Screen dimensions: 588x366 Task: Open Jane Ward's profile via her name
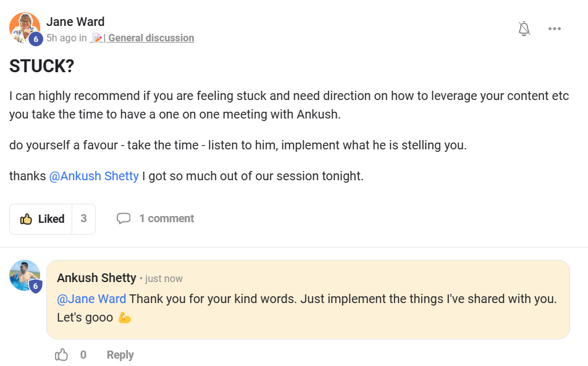coord(75,22)
